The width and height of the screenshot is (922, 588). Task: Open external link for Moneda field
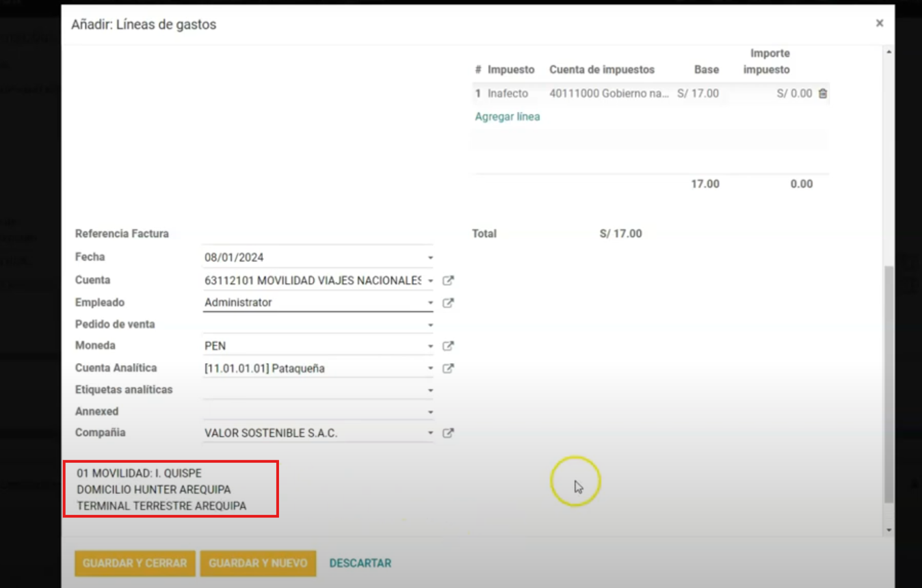[448, 346]
